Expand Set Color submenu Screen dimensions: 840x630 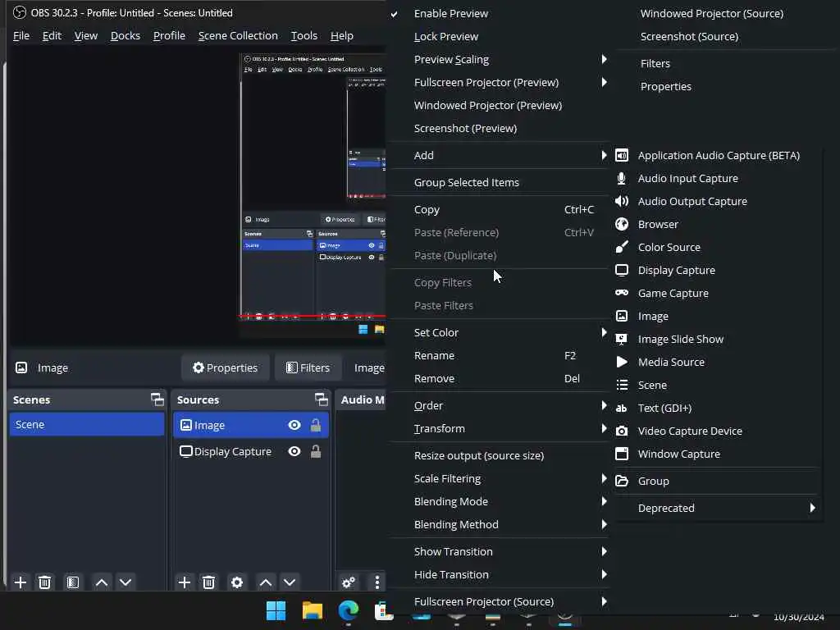(x=498, y=333)
